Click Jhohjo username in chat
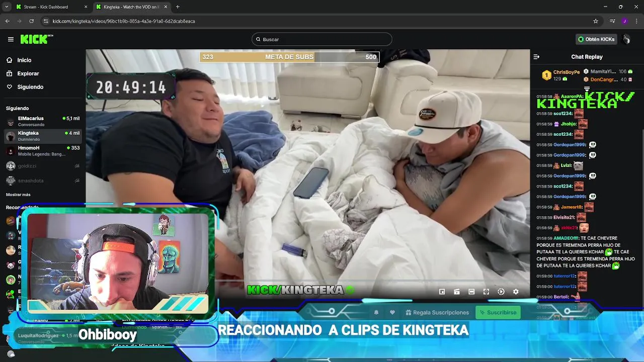 click(569, 124)
